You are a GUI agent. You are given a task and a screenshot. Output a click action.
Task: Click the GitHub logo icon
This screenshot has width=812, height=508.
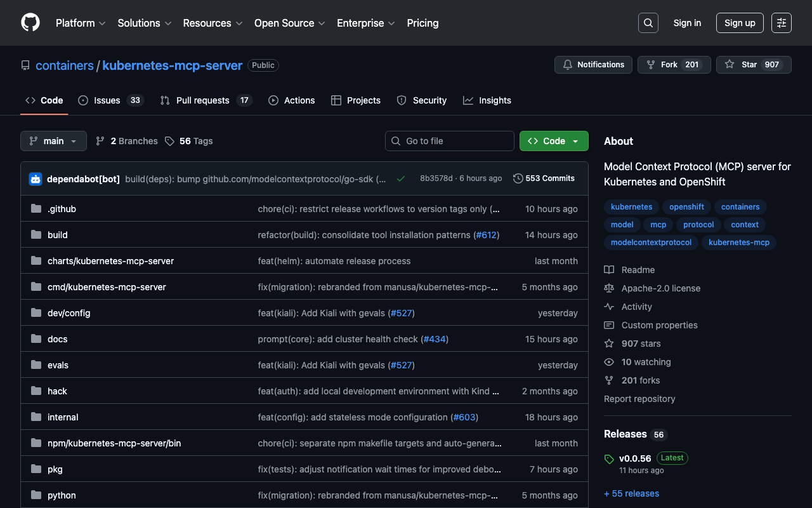coord(30,23)
